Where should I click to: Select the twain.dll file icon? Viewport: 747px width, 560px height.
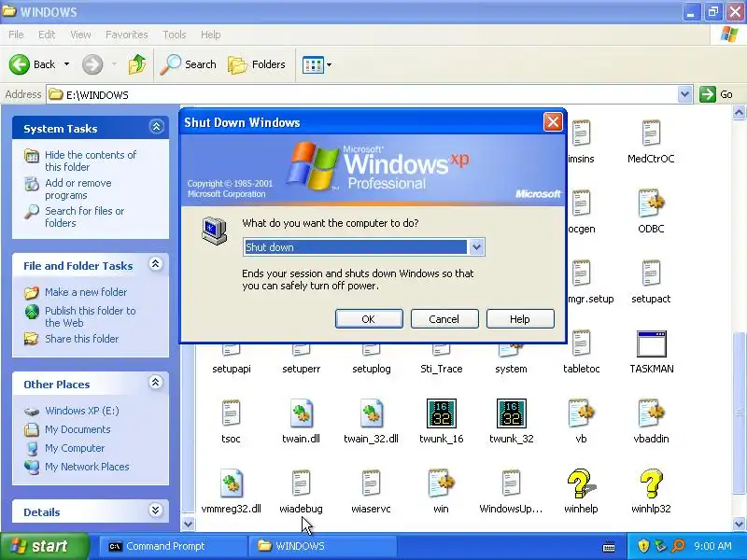click(301, 413)
